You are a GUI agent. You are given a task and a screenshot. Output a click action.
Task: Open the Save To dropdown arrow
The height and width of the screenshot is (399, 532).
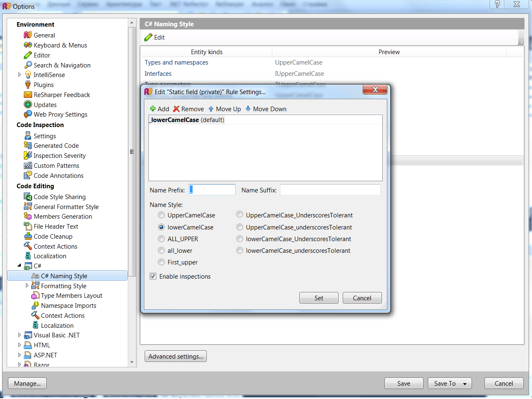coord(465,384)
